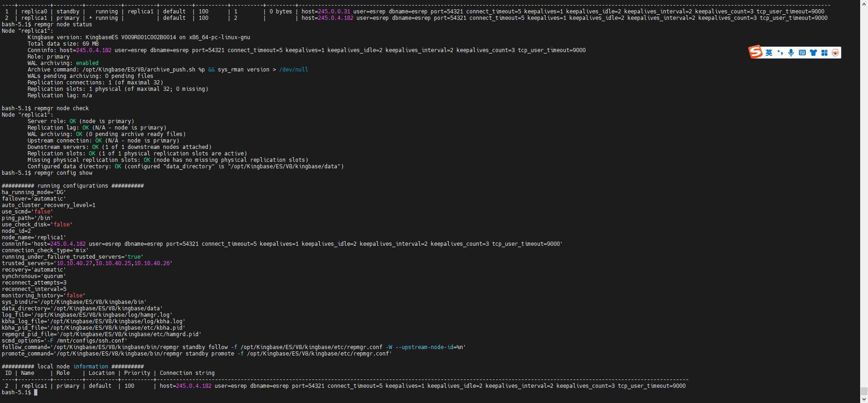Click the terminal cursor at the last prompt
The image size is (868, 403).
point(35,392)
